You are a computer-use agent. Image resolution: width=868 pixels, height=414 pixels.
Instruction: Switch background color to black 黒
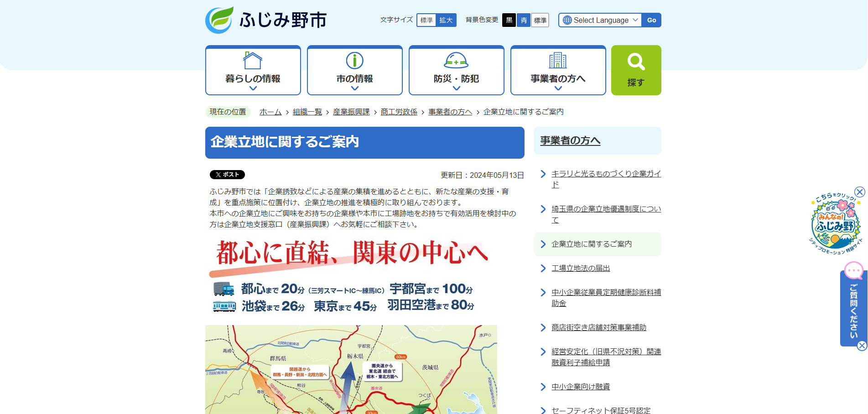(x=509, y=20)
